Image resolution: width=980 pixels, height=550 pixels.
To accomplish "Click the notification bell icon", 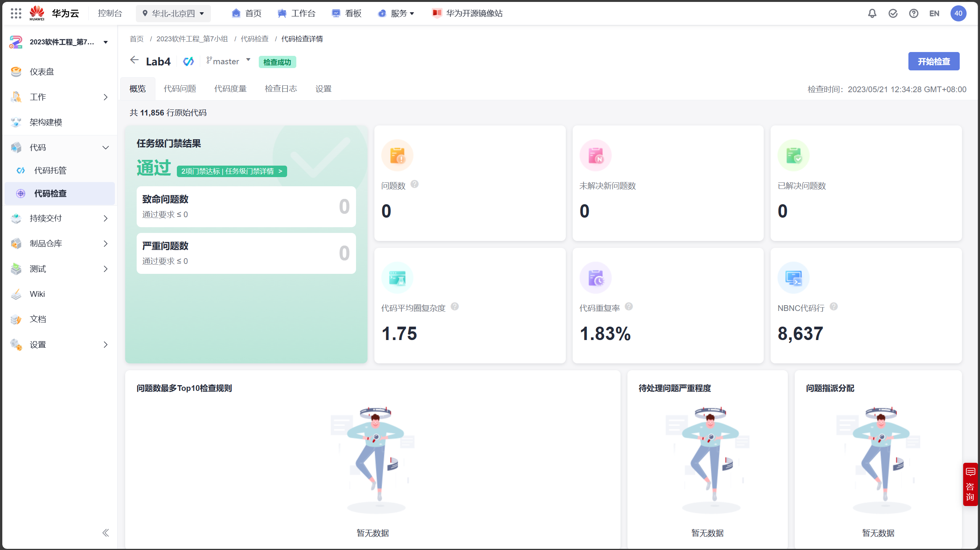I will [x=872, y=13].
